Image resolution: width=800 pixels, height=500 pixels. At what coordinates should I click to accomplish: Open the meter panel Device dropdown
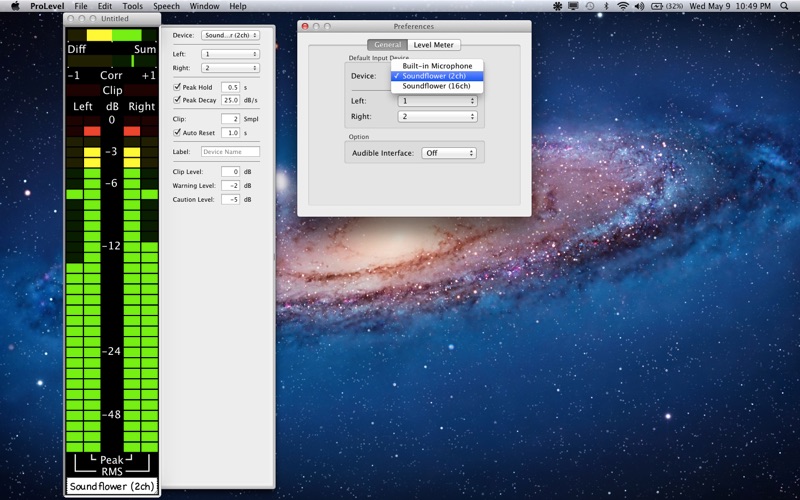[230, 35]
